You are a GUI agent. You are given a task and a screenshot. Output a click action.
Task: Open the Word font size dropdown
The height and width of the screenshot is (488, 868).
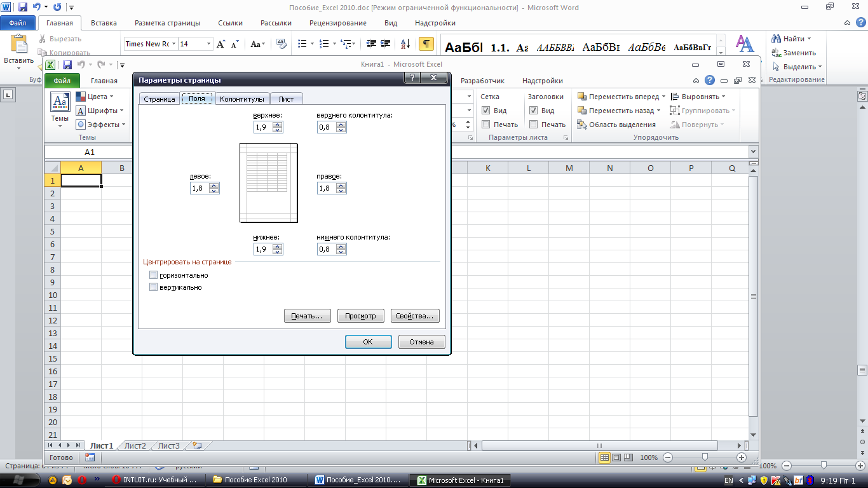pos(208,44)
